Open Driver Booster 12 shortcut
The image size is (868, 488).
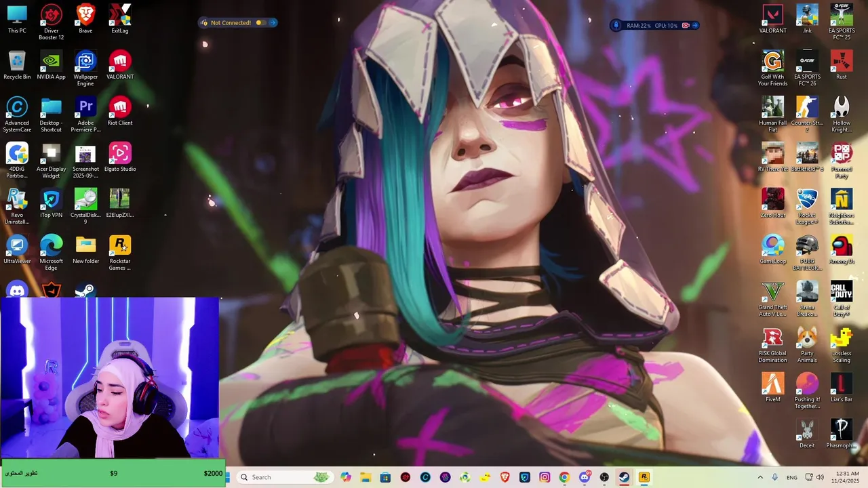[x=52, y=22]
